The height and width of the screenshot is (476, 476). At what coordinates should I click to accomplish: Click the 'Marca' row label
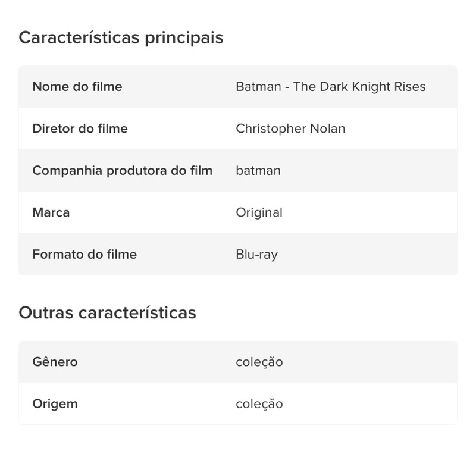pos(51,212)
